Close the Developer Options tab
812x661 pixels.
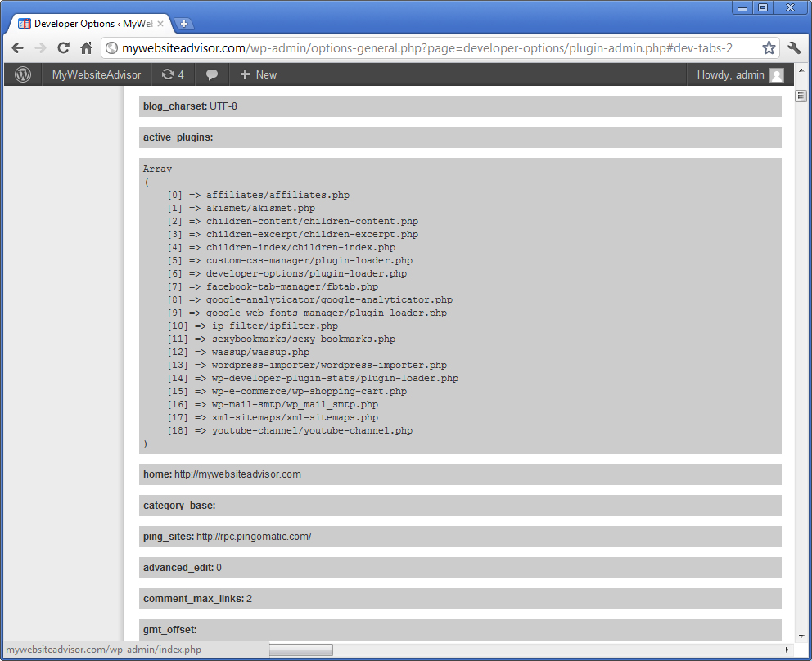[x=160, y=24]
